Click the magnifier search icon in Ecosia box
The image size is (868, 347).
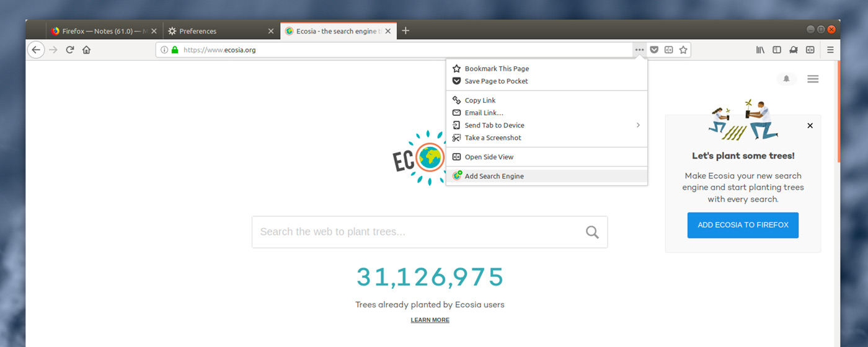(x=592, y=232)
